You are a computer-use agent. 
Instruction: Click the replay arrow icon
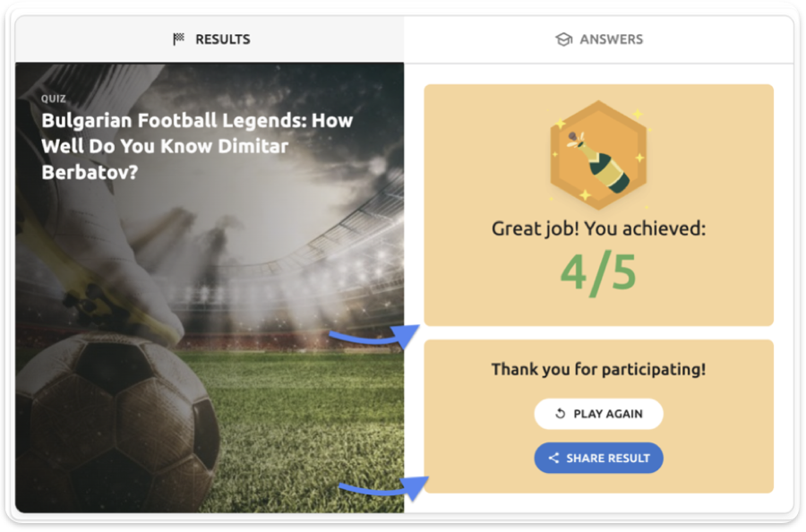click(561, 414)
